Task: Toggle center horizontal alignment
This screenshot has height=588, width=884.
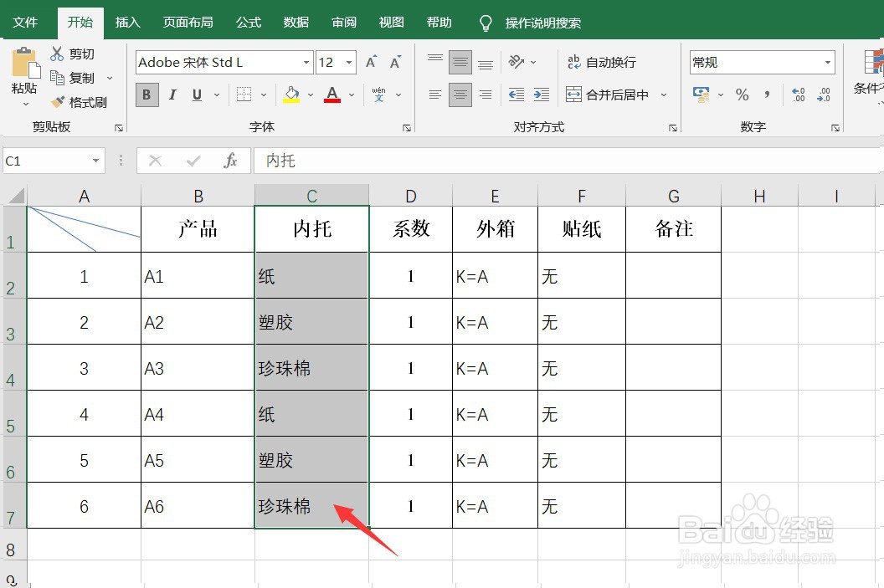Action: coord(460,95)
